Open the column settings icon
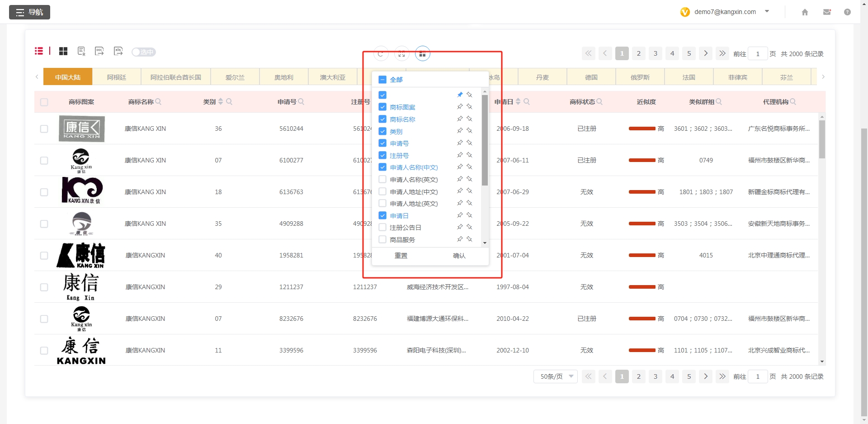 [x=422, y=53]
